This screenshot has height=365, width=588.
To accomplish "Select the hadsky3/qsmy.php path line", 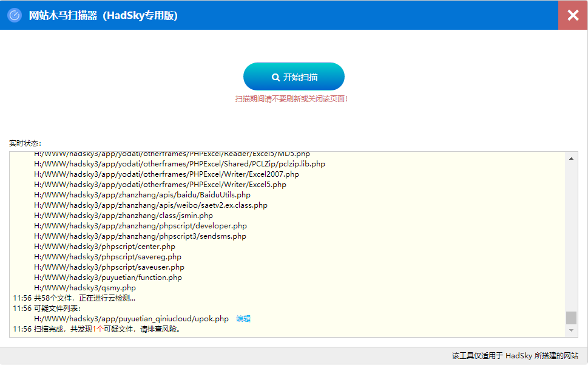I will tap(85, 288).
